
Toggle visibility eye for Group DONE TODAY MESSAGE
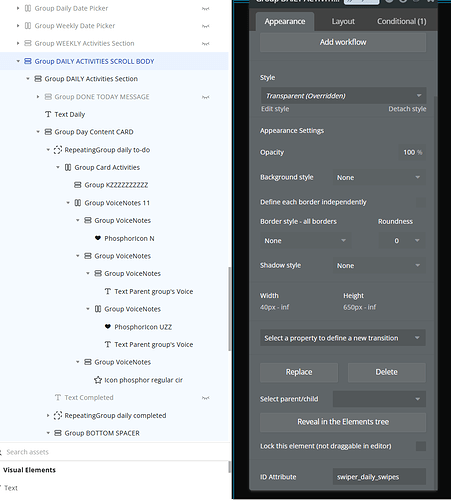(206, 97)
